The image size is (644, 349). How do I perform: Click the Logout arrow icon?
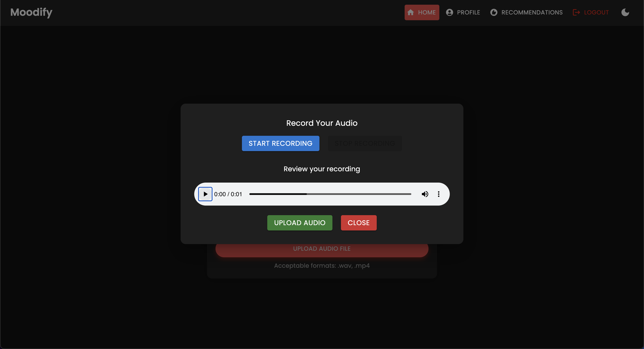576,12
